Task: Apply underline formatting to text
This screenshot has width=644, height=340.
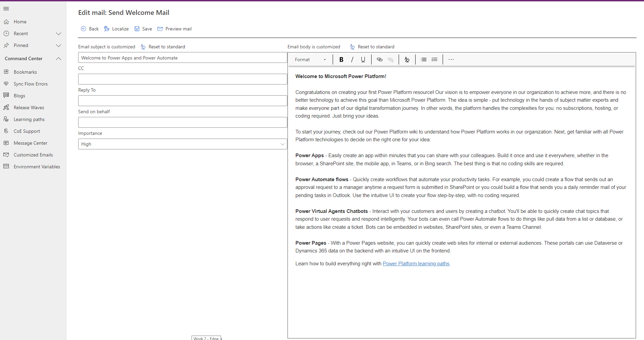Action: 363,59
